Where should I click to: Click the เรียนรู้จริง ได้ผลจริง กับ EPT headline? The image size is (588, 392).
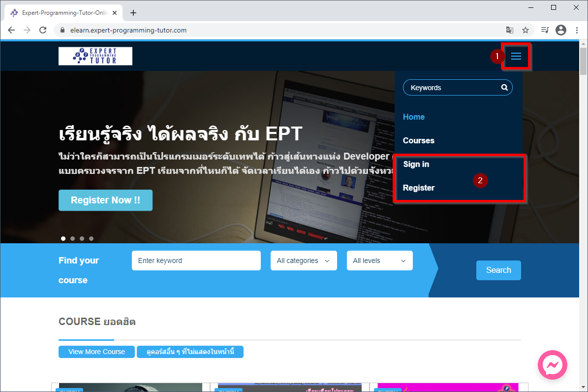click(x=181, y=133)
